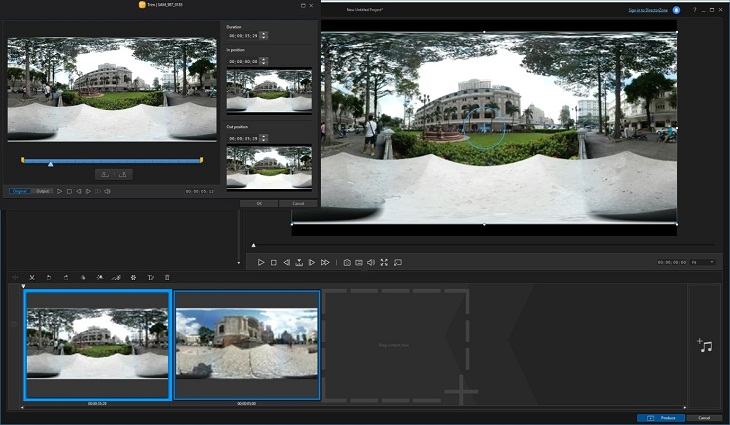
Task: Open Sign in to DirectorZone link
Action: tap(648, 10)
